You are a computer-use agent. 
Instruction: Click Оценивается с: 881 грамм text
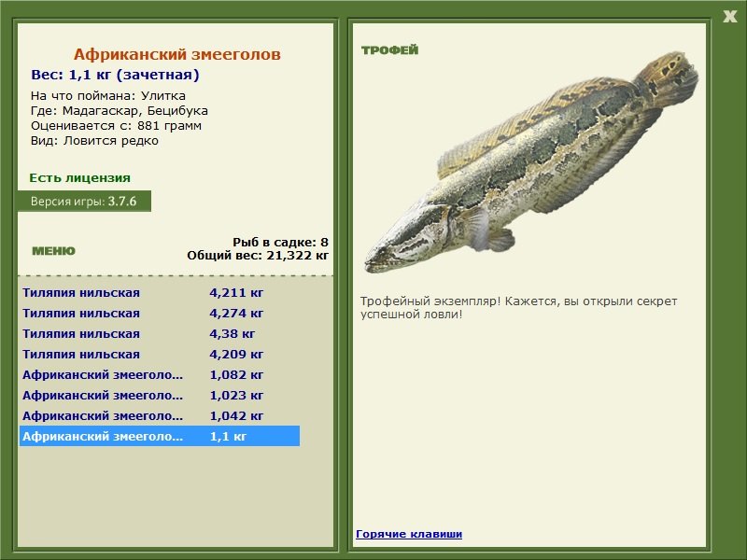(116, 126)
